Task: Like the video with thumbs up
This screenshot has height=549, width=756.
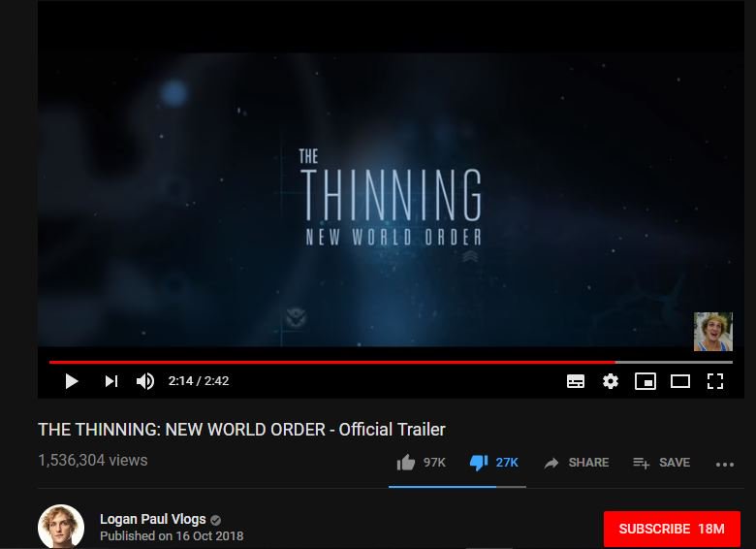Action: 405,463
